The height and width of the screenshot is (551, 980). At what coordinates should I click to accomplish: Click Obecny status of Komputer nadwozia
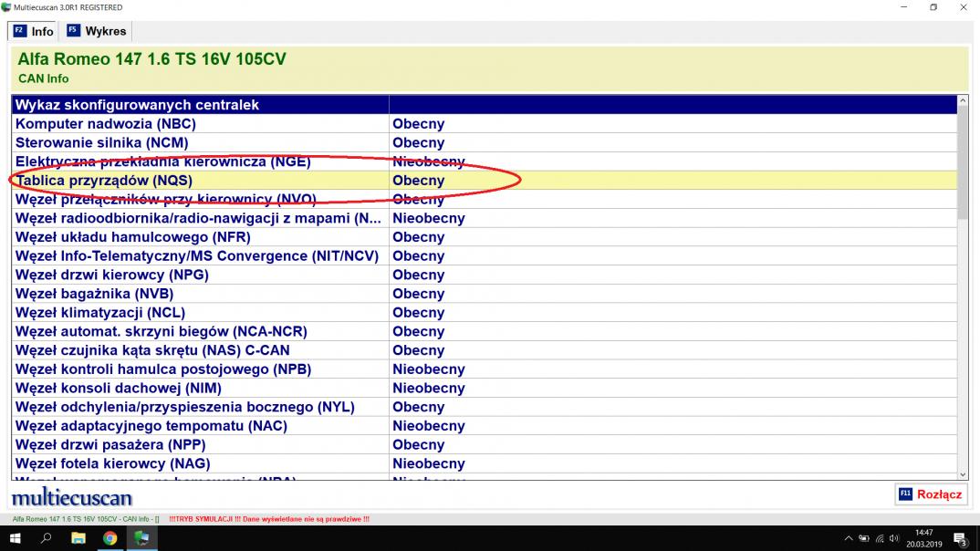click(x=418, y=124)
